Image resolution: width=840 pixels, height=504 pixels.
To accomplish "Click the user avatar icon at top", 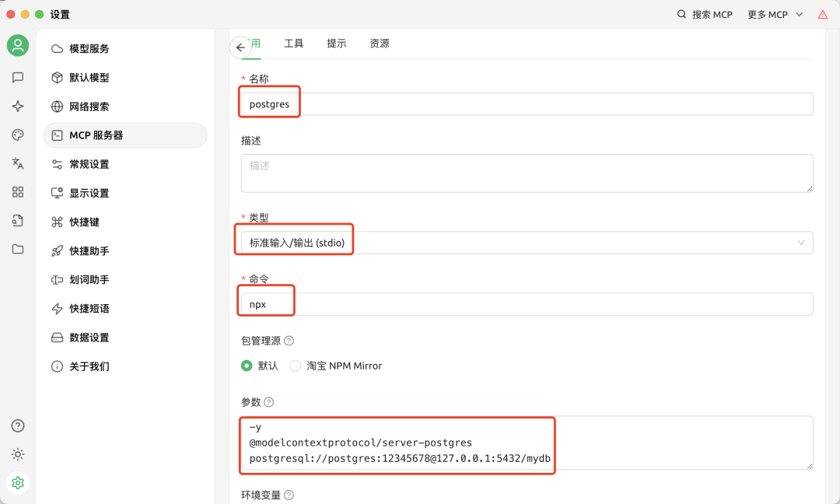I will click(17, 45).
